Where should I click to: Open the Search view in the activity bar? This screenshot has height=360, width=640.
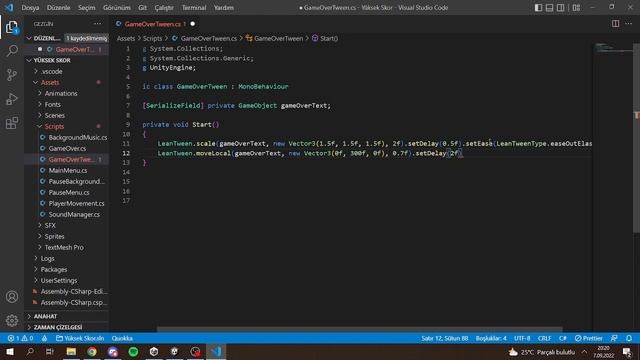pyautogui.click(x=12, y=51)
